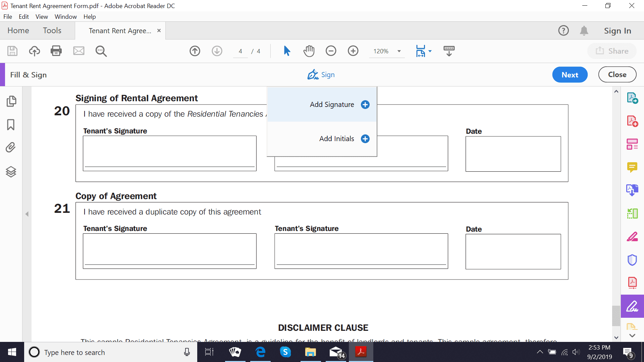Select the arrow select tool

tap(287, 50)
